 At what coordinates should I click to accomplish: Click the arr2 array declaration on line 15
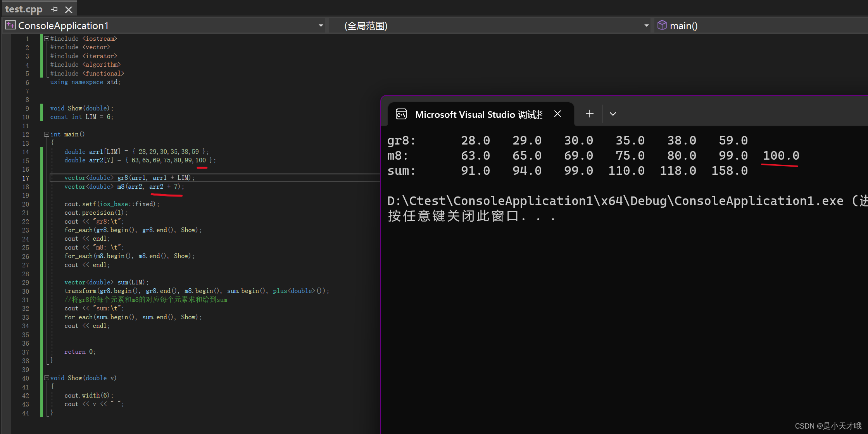[x=140, y=160]
